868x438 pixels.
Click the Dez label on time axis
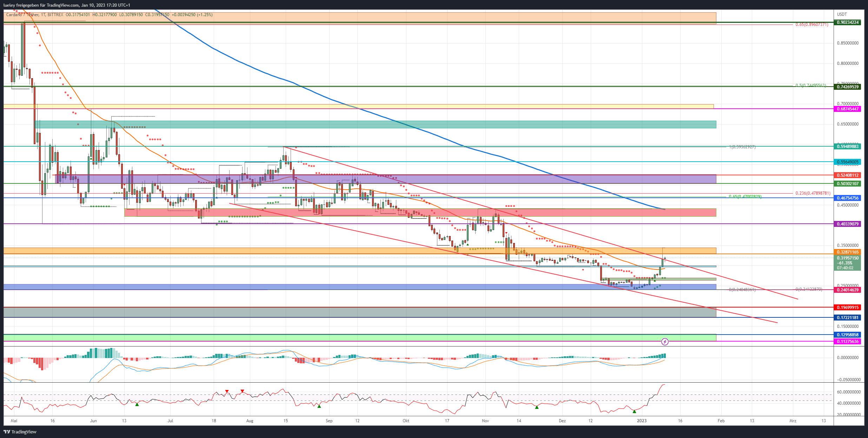tap(562, 421)
